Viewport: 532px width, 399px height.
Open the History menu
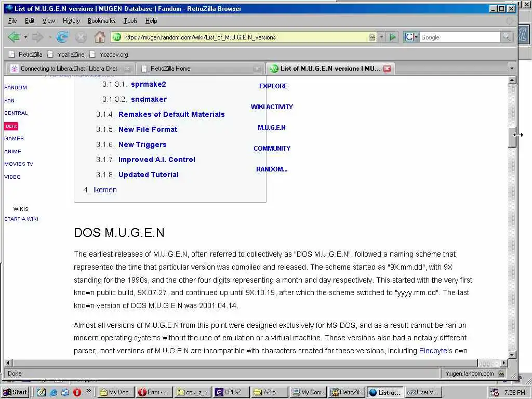(71, 21)
